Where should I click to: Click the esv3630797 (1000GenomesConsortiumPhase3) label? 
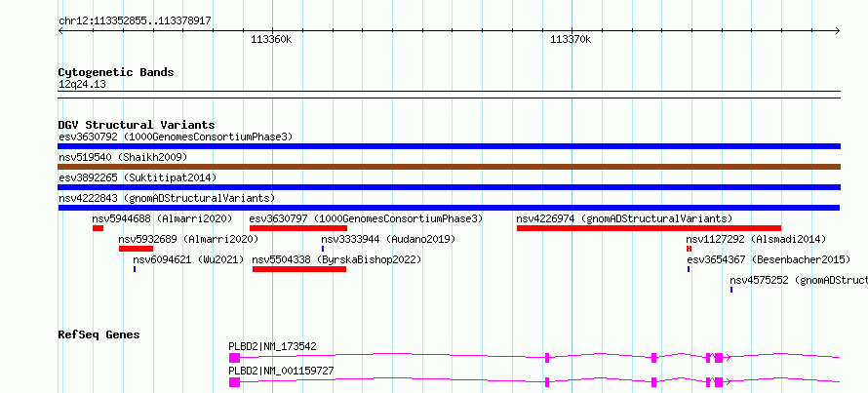click(366, 218)
